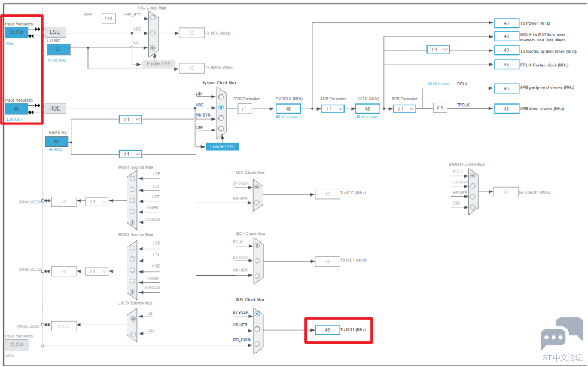588x367 pixels.
Task: Edit the HCLK (MHz) value field
Action: point(367,109)
